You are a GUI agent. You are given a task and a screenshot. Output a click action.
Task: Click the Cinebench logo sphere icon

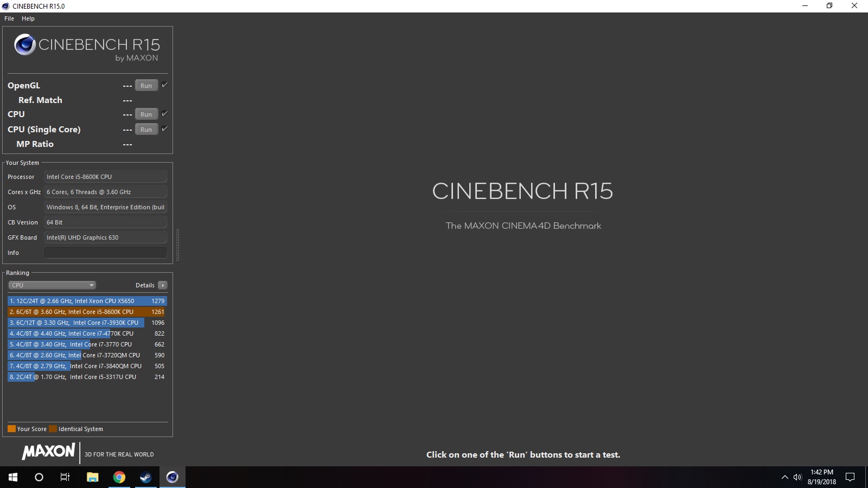pos(25,44)
